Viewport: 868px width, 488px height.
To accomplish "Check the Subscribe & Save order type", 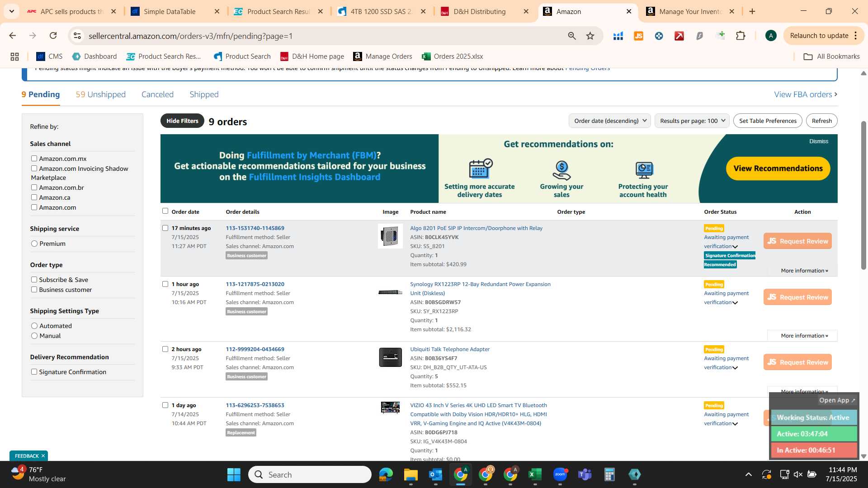I will click(34, 279).
